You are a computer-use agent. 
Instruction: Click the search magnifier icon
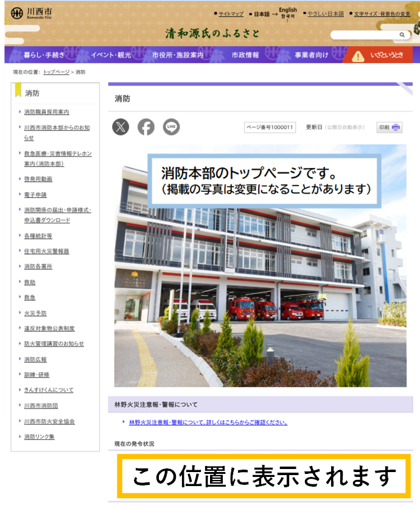(402, 35)
